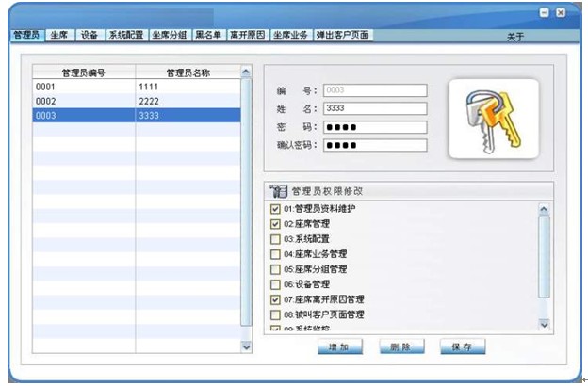588x386 pixels.
Task: Tick the 04:座席业务管理 checkbox
Action: pos(276,254)
